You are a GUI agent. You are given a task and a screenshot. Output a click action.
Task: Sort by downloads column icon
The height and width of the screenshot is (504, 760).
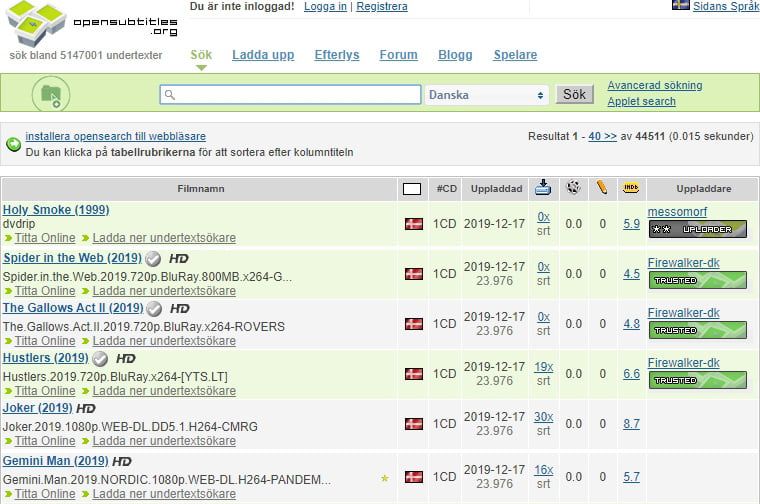pos(543,188)
